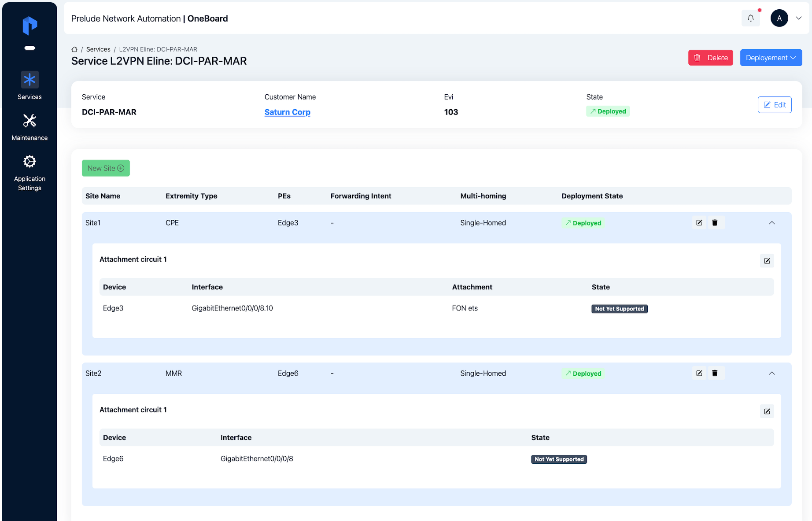Screen dimensions: 812x521
Task: Add a New Site
Action: click(x=106, y=168)
